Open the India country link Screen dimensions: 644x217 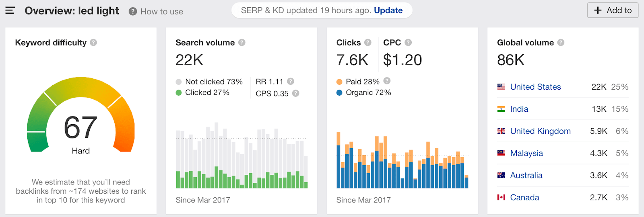(x=519, y=109)
